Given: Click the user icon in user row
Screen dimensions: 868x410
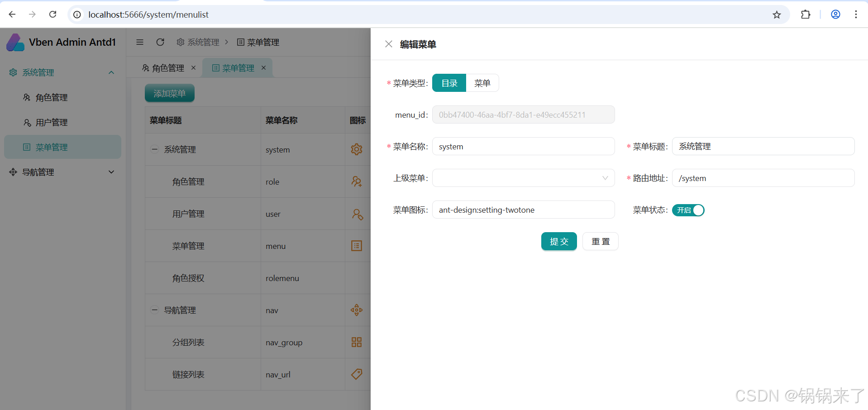Looking at the screenshot, I should [x=357, y=214].
